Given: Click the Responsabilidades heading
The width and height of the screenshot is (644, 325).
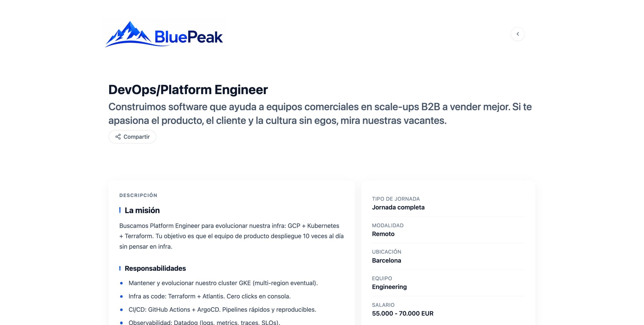Looking at the screenshot, I should click(x=155, y=268).
